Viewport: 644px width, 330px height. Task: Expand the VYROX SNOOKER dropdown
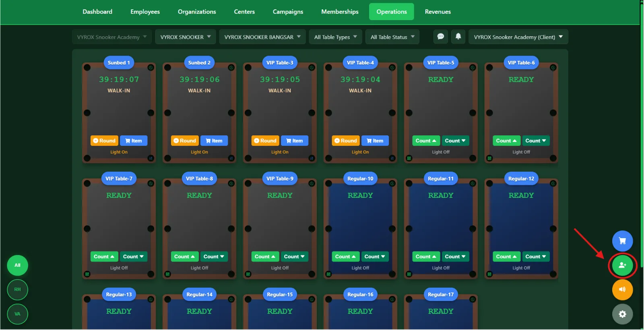186,37
